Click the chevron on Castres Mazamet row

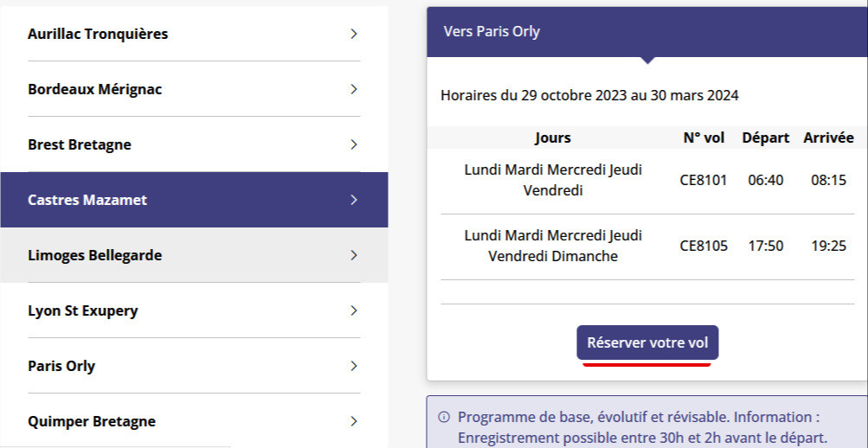pyautogui.click(x=354, y=200)
